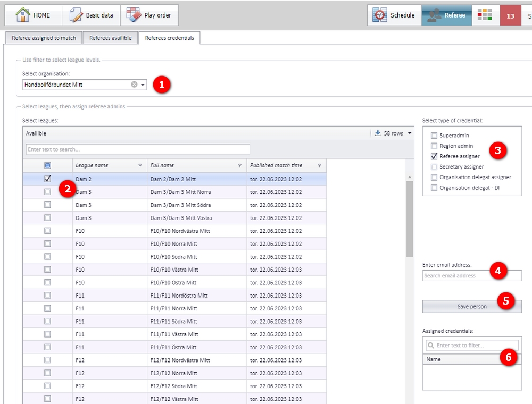Open the HOME page
The image size is (532, 404).
coord(33,15)
